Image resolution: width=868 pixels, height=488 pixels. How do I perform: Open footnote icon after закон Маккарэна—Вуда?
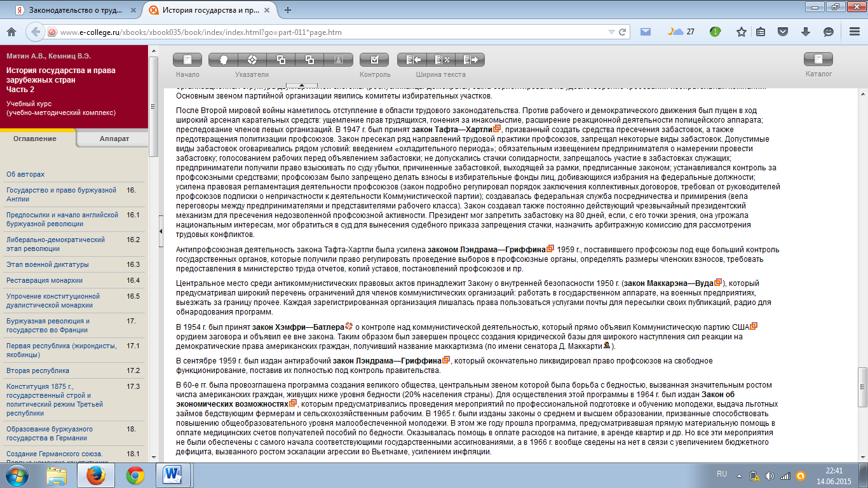click(718, 282)
